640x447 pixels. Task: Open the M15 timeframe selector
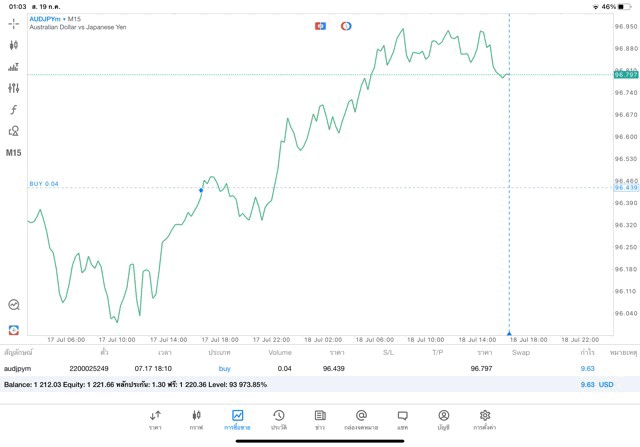pos(14,152)
